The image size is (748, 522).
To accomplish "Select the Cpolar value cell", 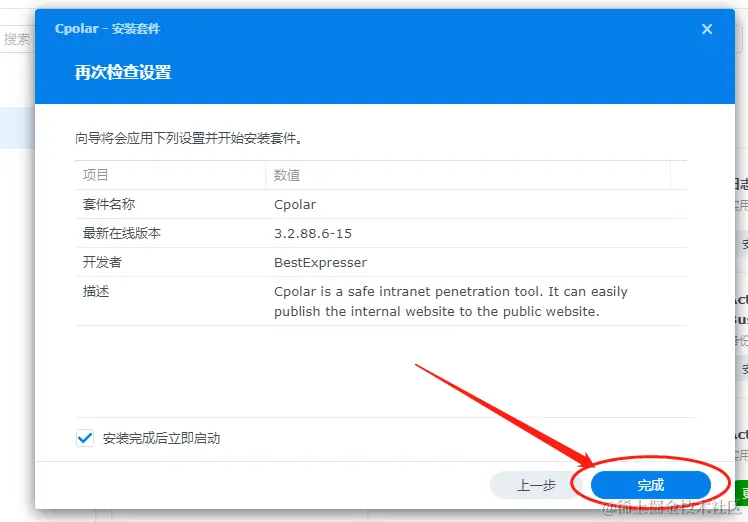I will click(295, 205).
